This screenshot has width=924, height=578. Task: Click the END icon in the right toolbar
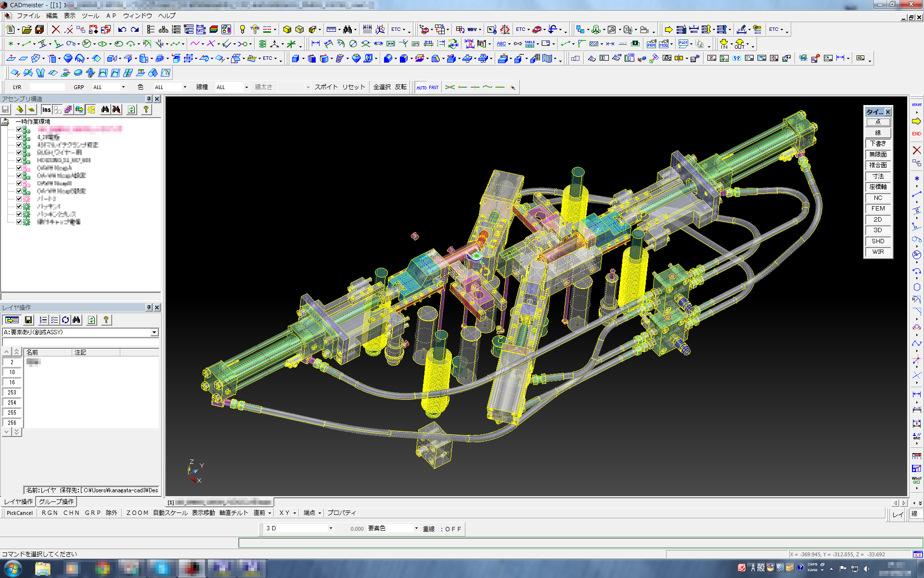[916, 134]
